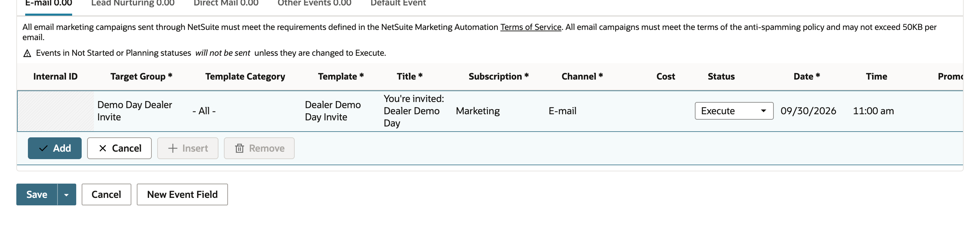
Task: Save the campaign record
Action: (37, 195)
